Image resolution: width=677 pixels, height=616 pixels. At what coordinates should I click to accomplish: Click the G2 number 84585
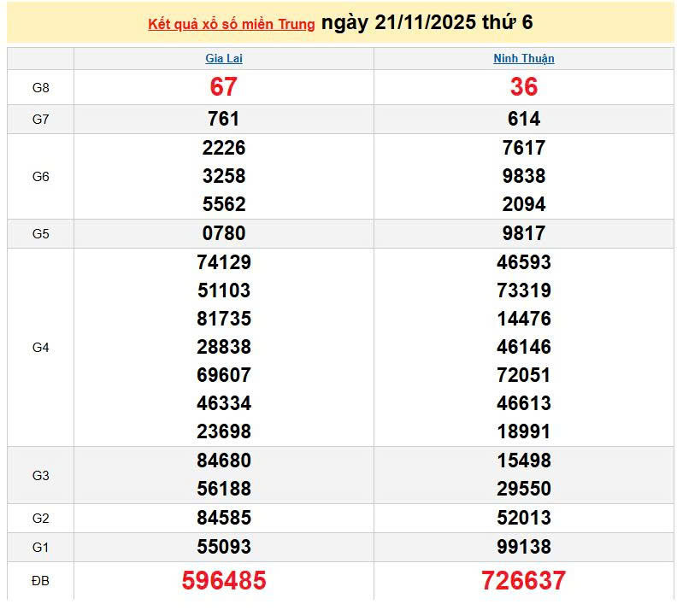[x=224, y=518]
